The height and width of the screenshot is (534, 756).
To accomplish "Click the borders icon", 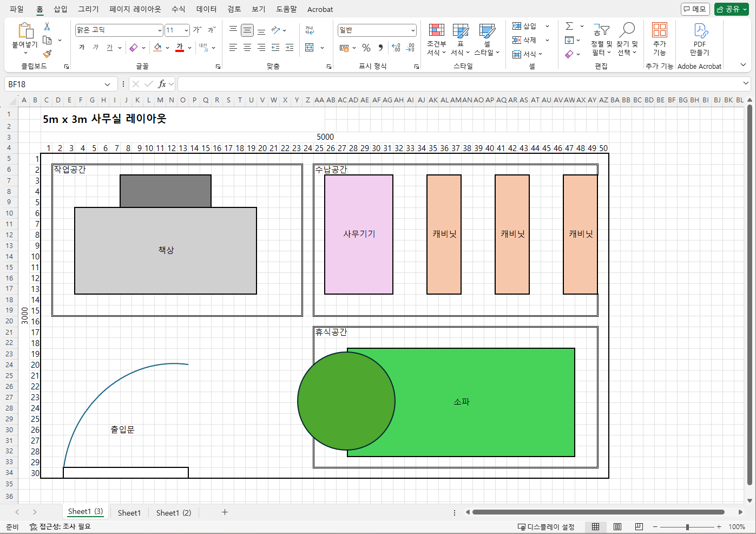I will pos(134,48).
